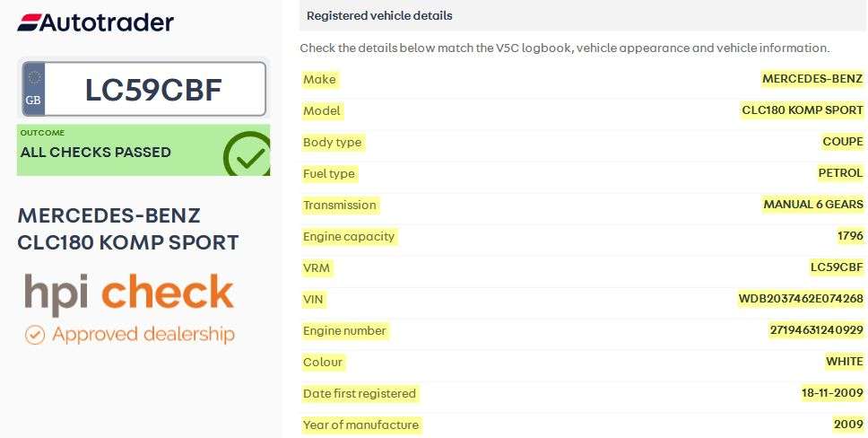Click the green checkmark outcome icon
The height and width of the screenshot is (438, 868).
point(247,155)
